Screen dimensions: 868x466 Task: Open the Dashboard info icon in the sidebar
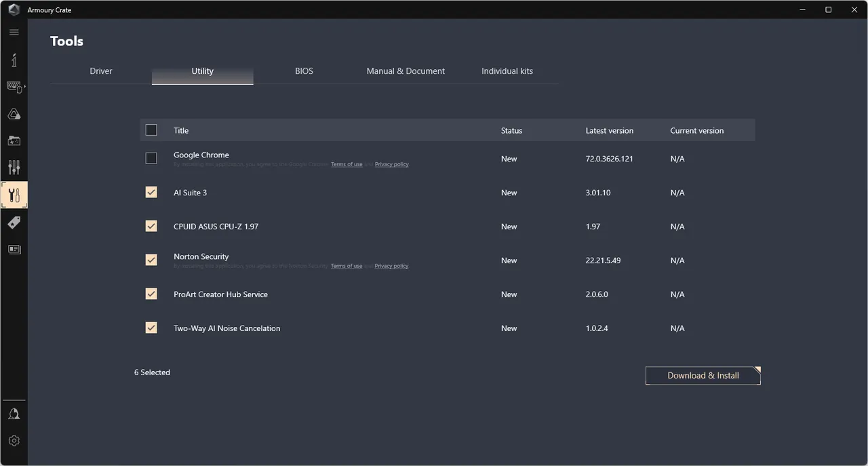pyautogui.click(x=14, y=60)
